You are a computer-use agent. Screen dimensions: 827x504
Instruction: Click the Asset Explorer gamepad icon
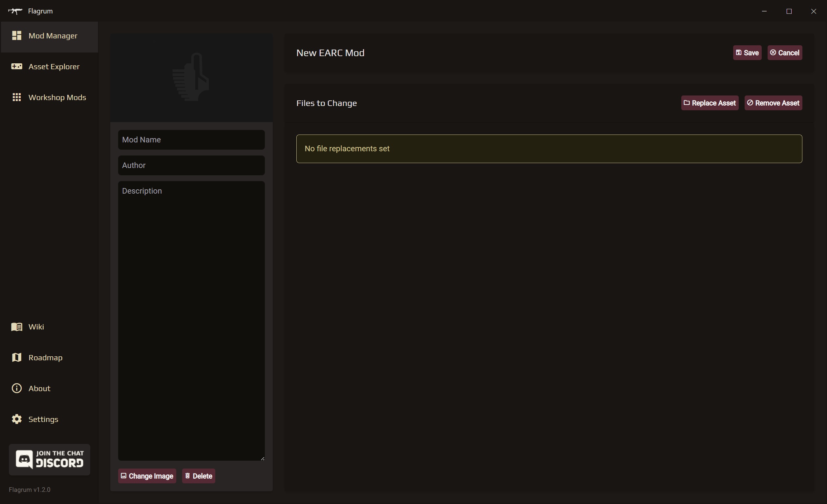coord(16,66)
